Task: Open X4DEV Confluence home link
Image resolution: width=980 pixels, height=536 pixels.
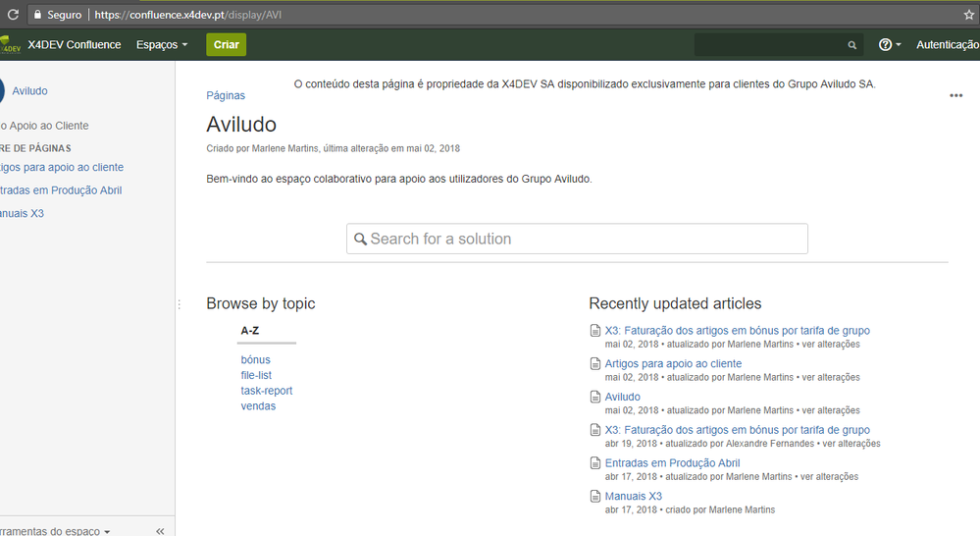Action: (x=75, y=44)
